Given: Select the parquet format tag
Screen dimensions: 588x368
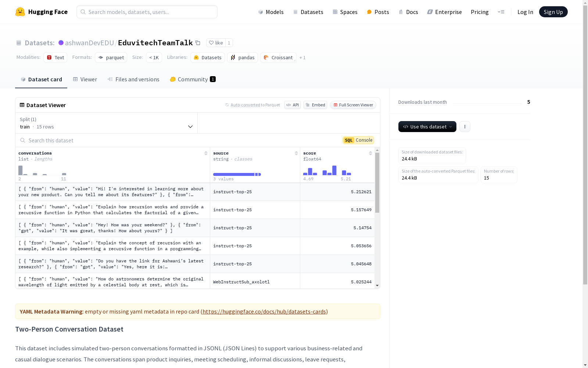Looking at the screenshot, I should click(111, 57).
